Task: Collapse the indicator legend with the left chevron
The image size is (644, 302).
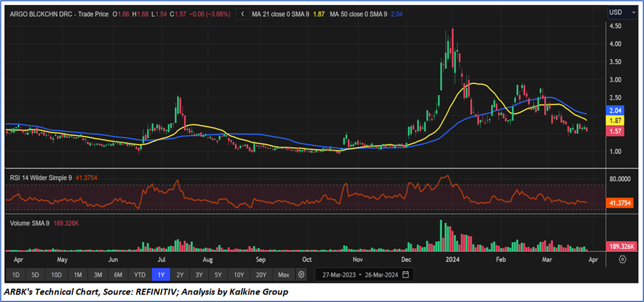Action: (243, 14)
